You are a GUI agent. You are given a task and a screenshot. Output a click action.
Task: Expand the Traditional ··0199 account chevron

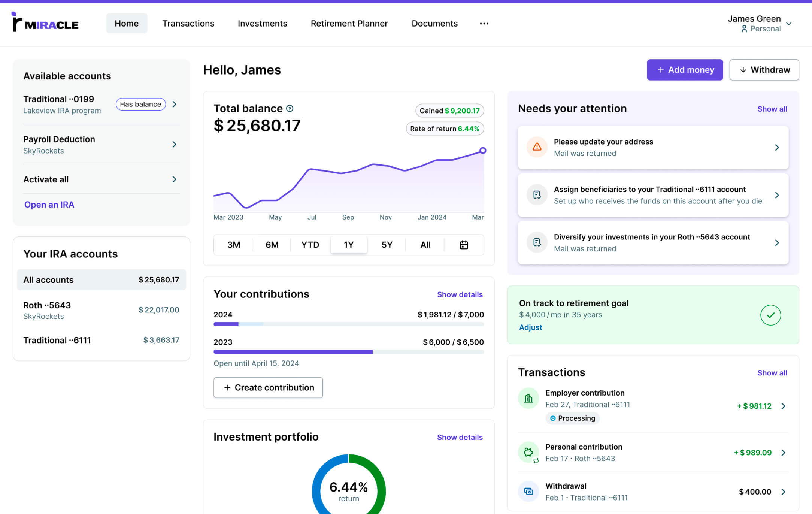(174, 104)
